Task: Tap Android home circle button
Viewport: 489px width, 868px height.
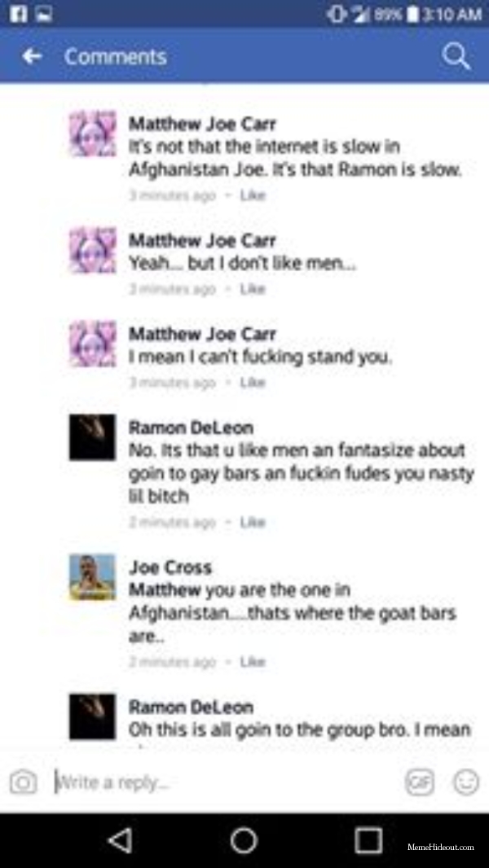Action: (244, 840)
